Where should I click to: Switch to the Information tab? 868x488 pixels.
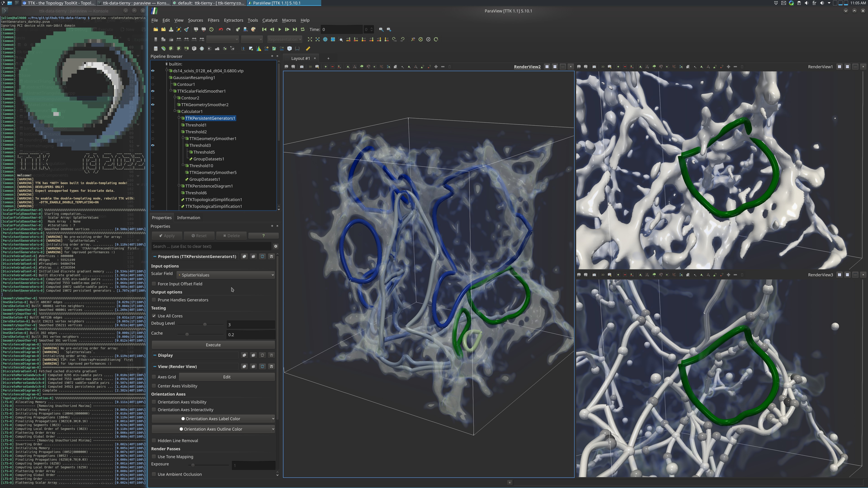188,218
